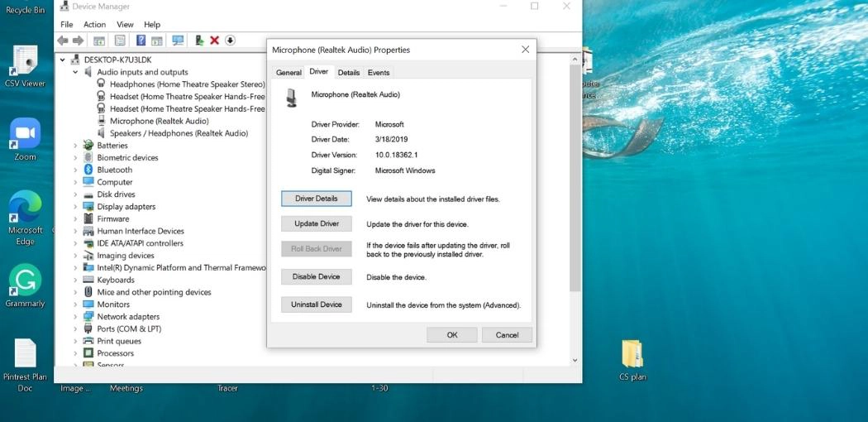
Task: Select the CS plan folder on desktop
Action: (x=632, y=361)
